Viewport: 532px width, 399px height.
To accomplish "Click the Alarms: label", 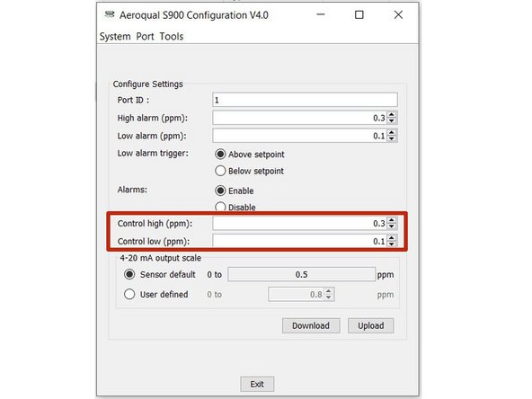I will (x=132, y=190).
